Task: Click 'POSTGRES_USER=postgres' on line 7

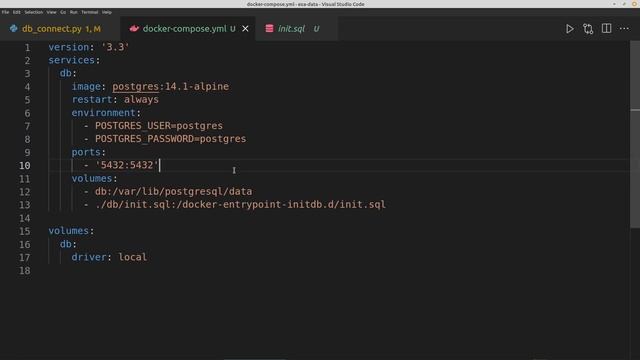Action: (159, 126)
